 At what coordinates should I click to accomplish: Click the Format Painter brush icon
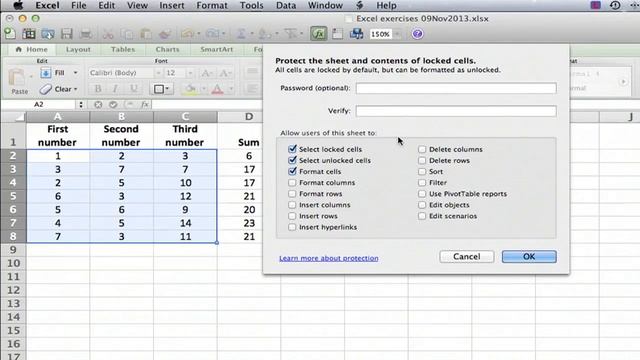[165, 34]
